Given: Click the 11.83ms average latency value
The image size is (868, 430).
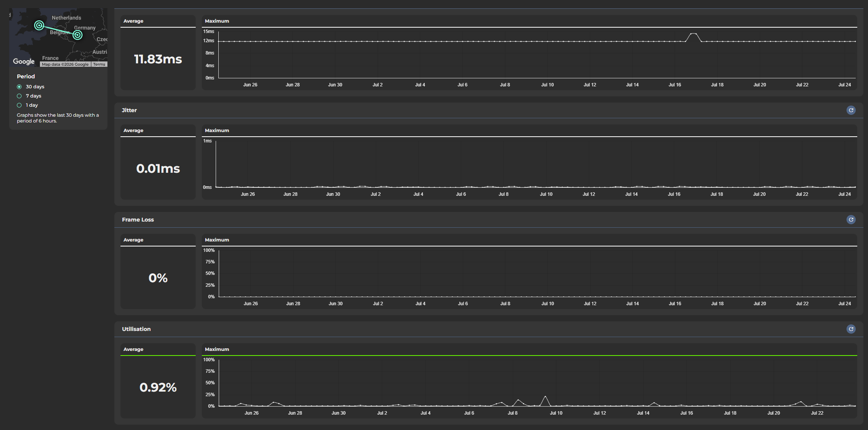Looking at the screenshot, I should 158,59.
